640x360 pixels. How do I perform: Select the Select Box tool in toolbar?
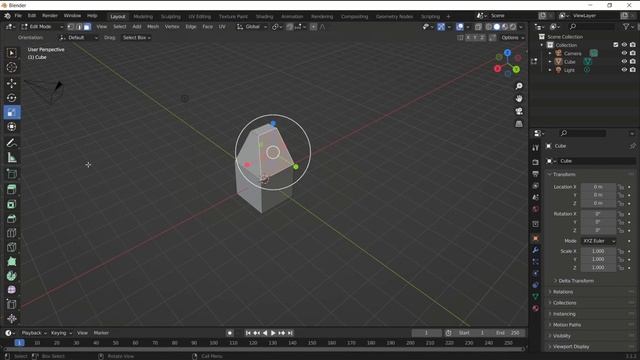tap(11, 53)
